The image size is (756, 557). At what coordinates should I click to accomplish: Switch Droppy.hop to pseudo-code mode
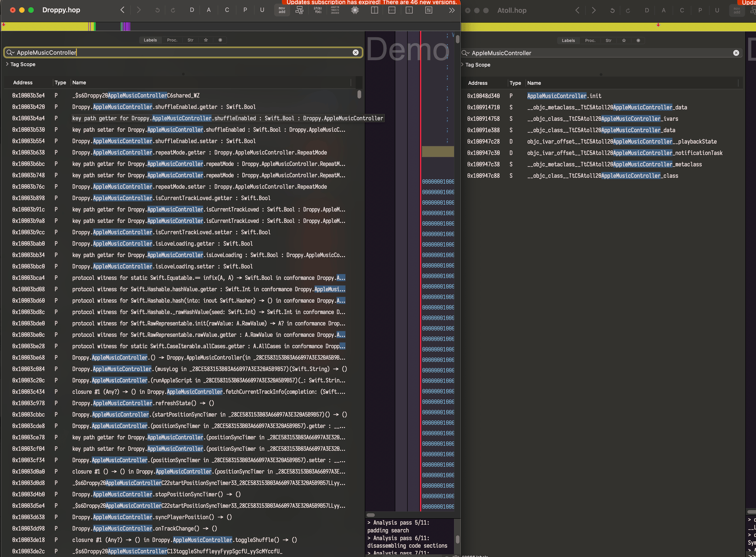point(318,10)
